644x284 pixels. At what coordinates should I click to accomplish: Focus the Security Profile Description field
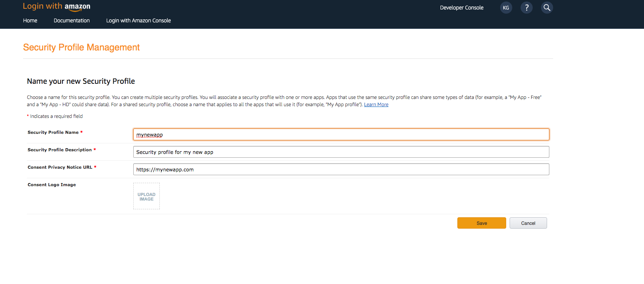click(x=341, y=152)
